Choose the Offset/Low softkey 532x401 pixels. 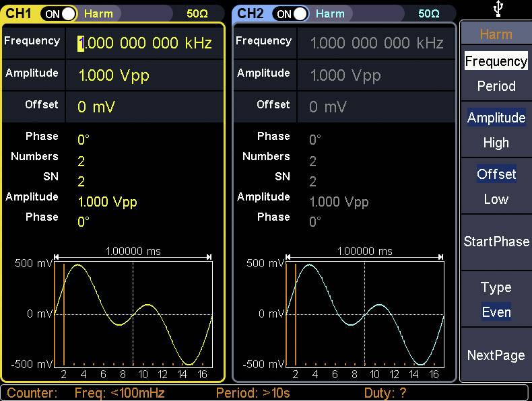click(x=496, y=186)
